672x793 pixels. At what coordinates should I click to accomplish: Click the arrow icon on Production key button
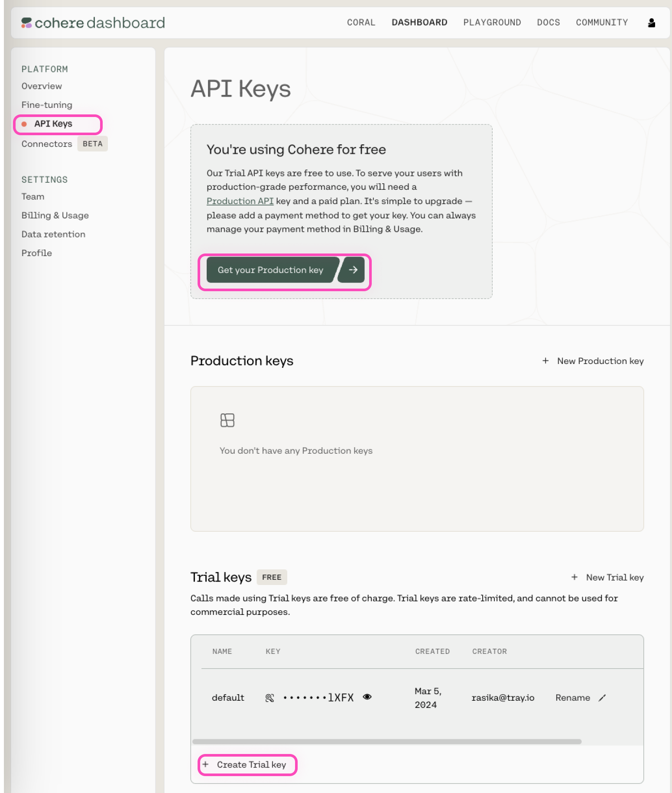point(353,270)
